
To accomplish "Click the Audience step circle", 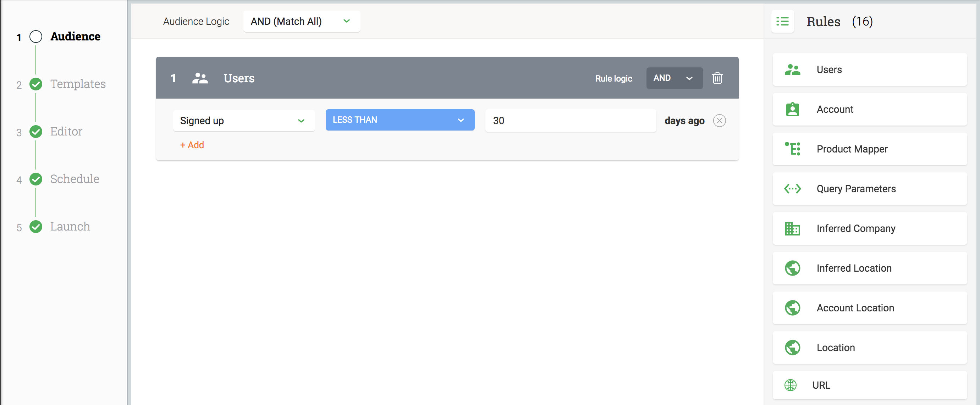I will coord(36,37).
